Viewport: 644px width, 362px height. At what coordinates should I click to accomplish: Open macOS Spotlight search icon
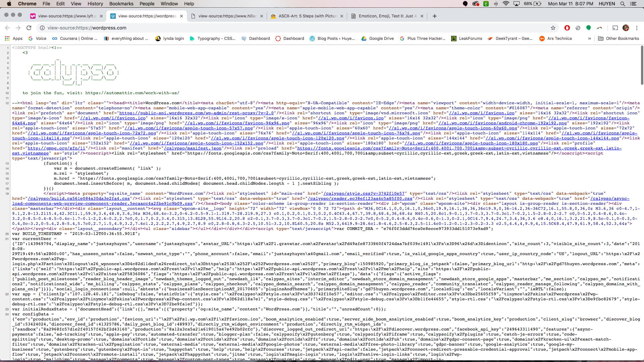pyautogui.click(x=623, y=4)
